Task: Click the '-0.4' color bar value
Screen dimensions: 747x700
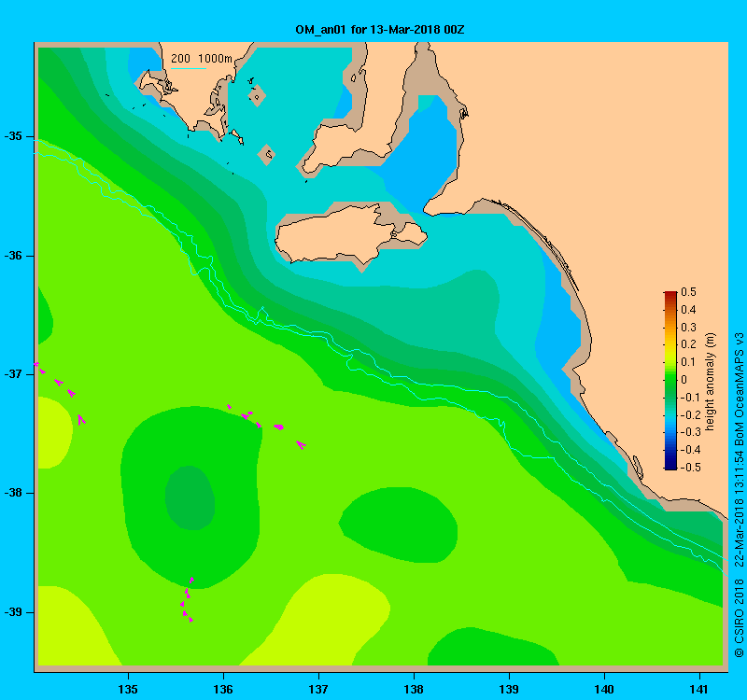Action: coord(690,450)
